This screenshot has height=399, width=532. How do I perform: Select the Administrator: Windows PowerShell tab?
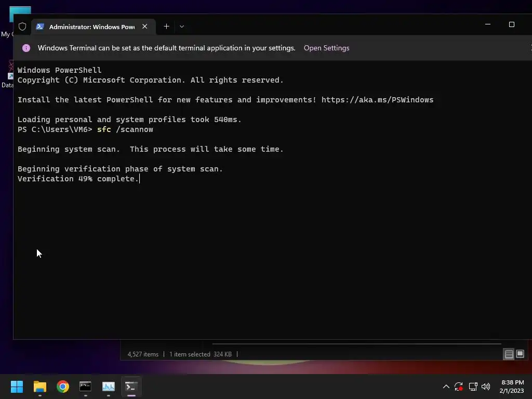pos(94,26)
